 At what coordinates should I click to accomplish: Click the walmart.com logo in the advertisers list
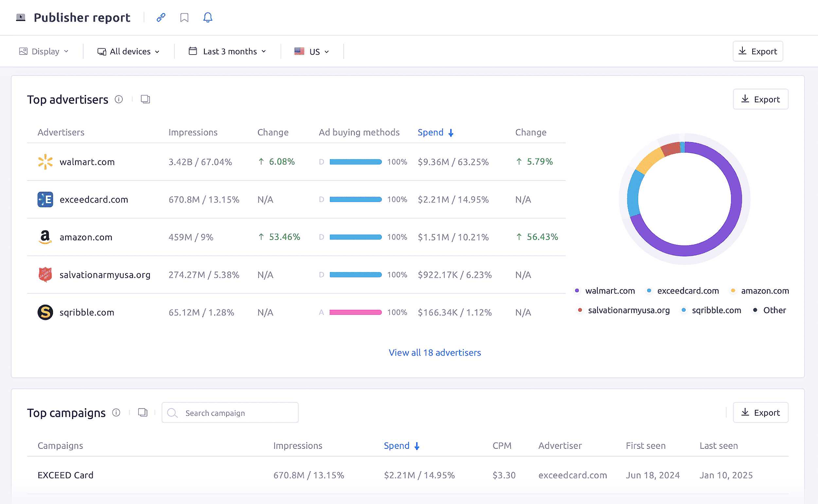coord(45,162)
